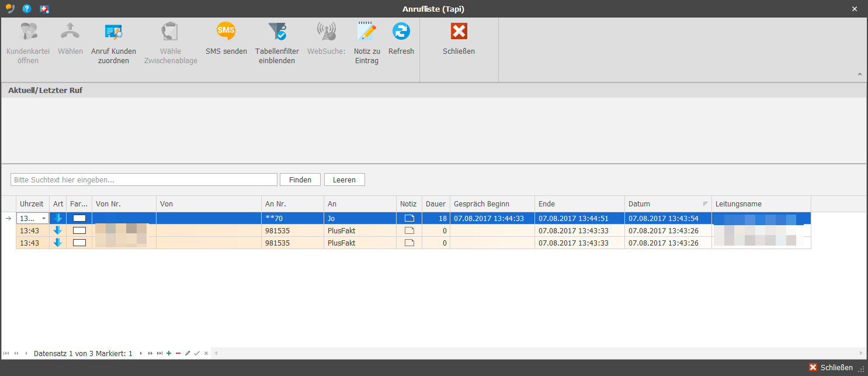This screenshot has width=868, height=376.
Task: Go to next record in navigator
Action: (x=141, y=353)
